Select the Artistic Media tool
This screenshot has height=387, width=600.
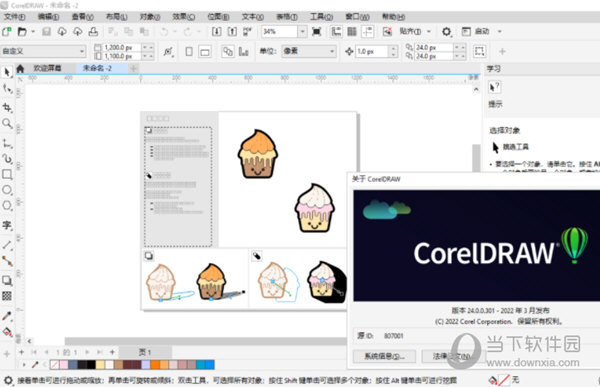pyautogui.click(x=7, y=158)
